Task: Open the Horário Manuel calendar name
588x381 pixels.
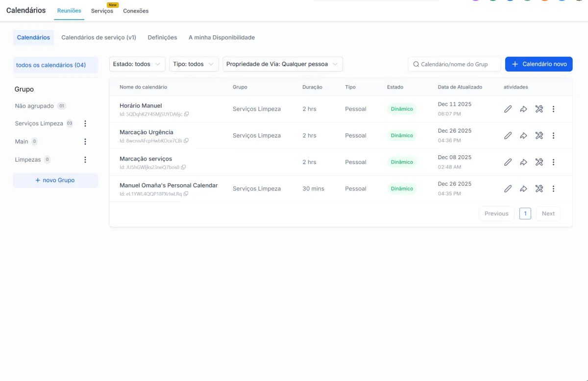Action: click(x=141, y=106)
